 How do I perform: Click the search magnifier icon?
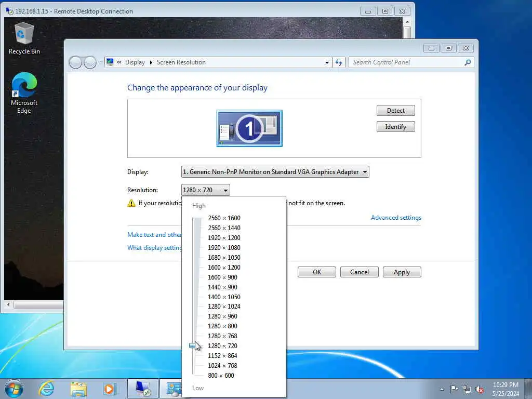pos(468,62)
